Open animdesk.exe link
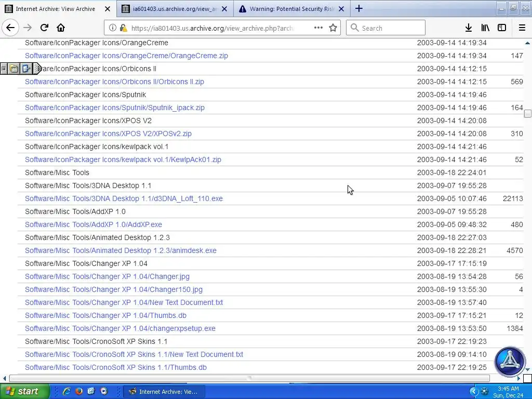Image resolution: width=532 pixels, height=399 pixels. 121,251
